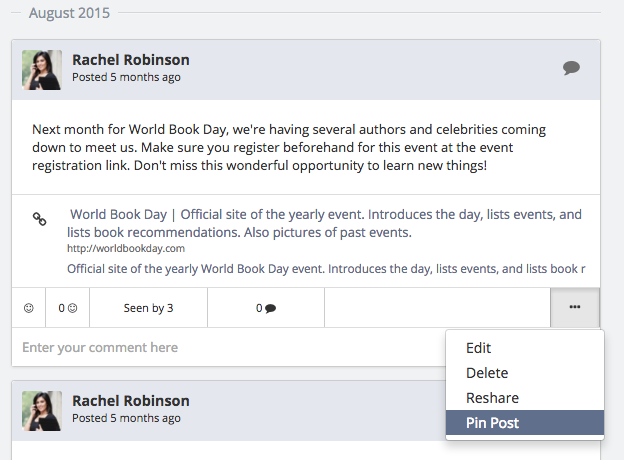The height and width of the screenshot is (460, 624).
Task: Click the speech bubble icon in post header
Action: (571, 68)
